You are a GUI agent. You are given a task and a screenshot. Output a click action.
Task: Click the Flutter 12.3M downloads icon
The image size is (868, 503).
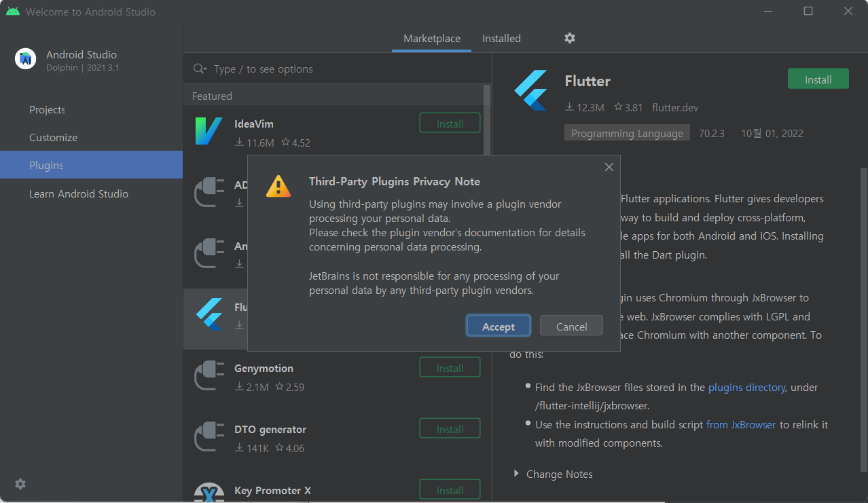tap(569, 107)
